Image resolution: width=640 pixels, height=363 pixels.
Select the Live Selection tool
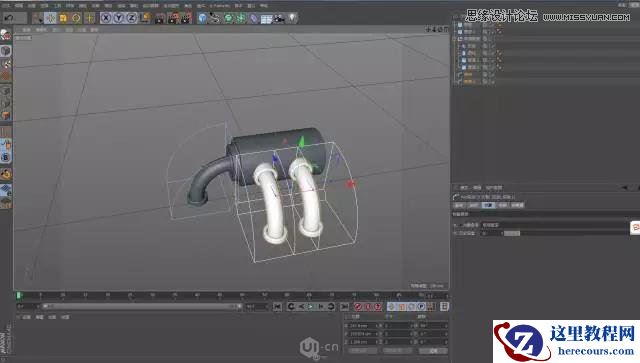coord(38,18)
